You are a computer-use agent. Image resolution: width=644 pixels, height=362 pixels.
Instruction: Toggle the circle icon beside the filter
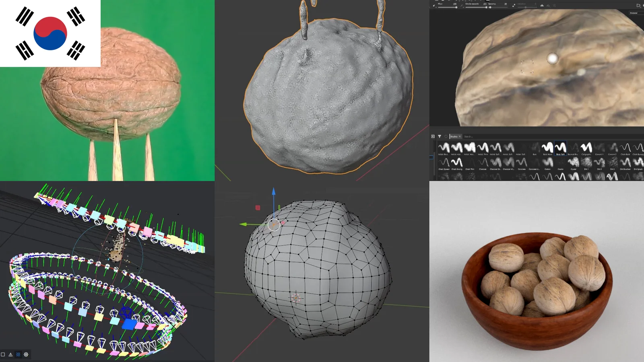click(x=446, y=136)
